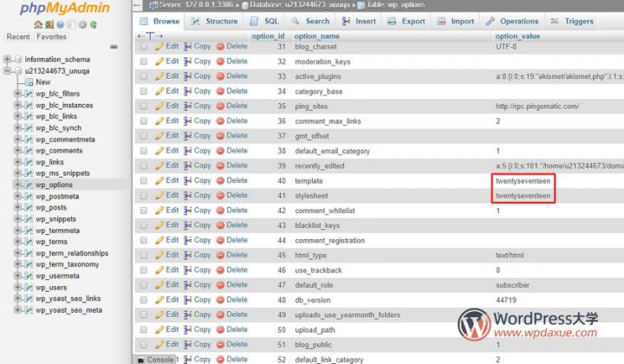The image size is (624, 364).
Task: Sort by option_value column header
Action: tap(517, 36)
